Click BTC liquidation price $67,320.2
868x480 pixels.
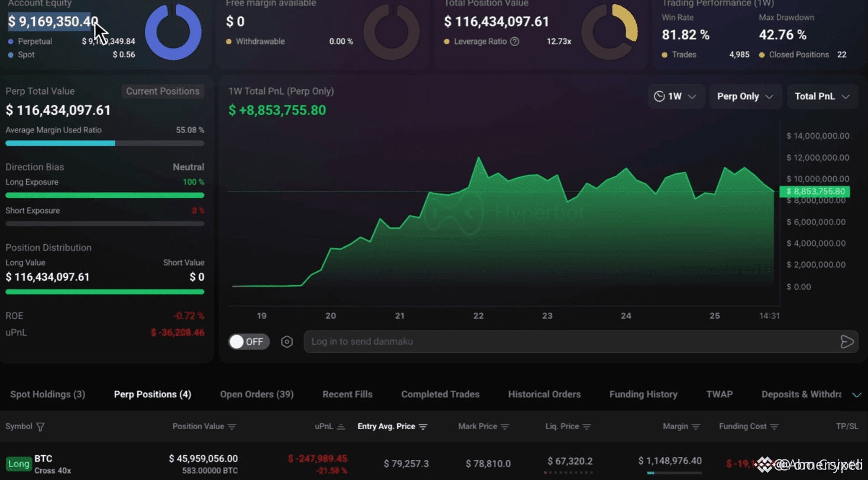pyautogui.click(x=570, y=461)
